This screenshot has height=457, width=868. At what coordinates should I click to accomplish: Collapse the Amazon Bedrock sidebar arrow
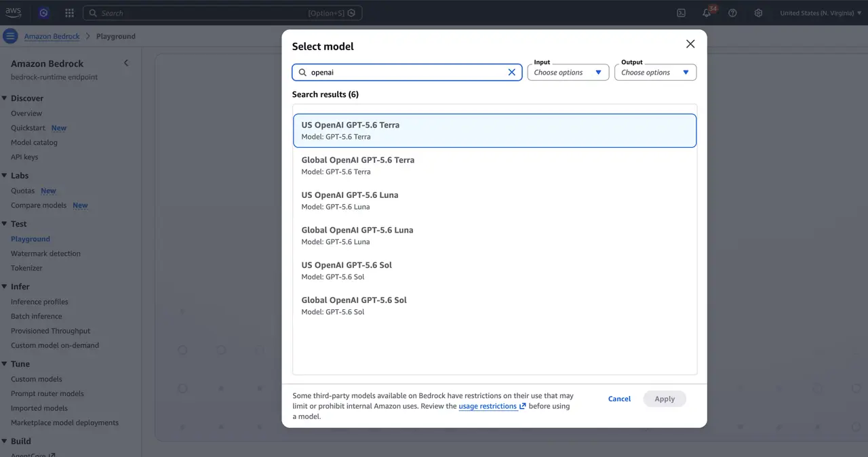coord(125,63)
